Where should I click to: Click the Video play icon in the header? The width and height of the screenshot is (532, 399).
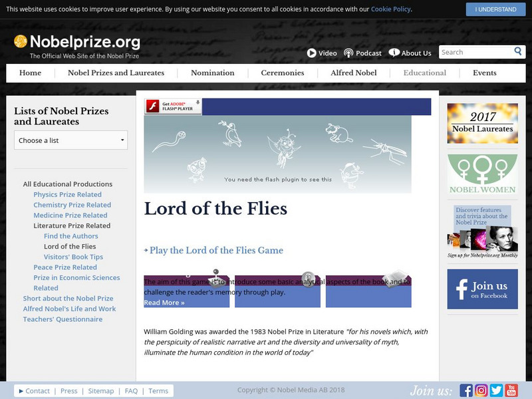point(312,53)
